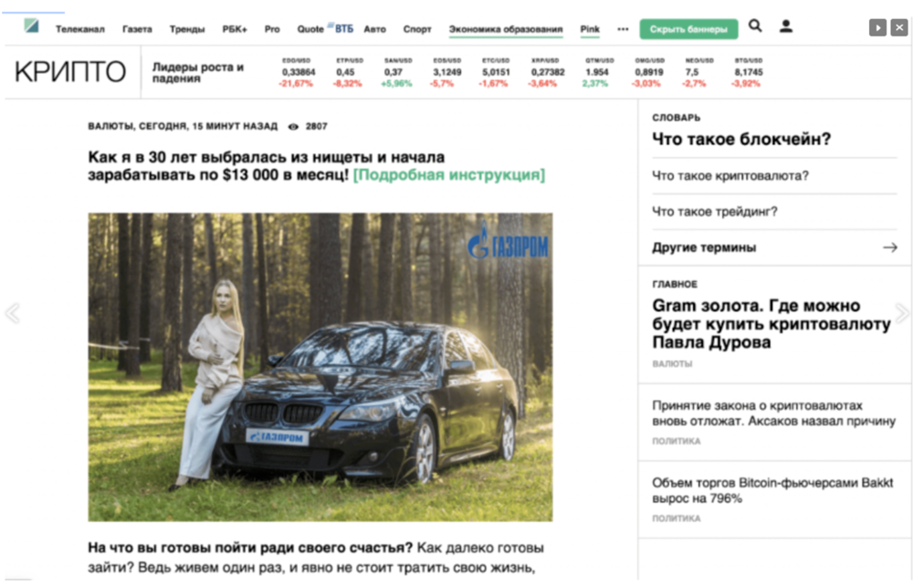Click the X close icon in top-right corner

898,28
